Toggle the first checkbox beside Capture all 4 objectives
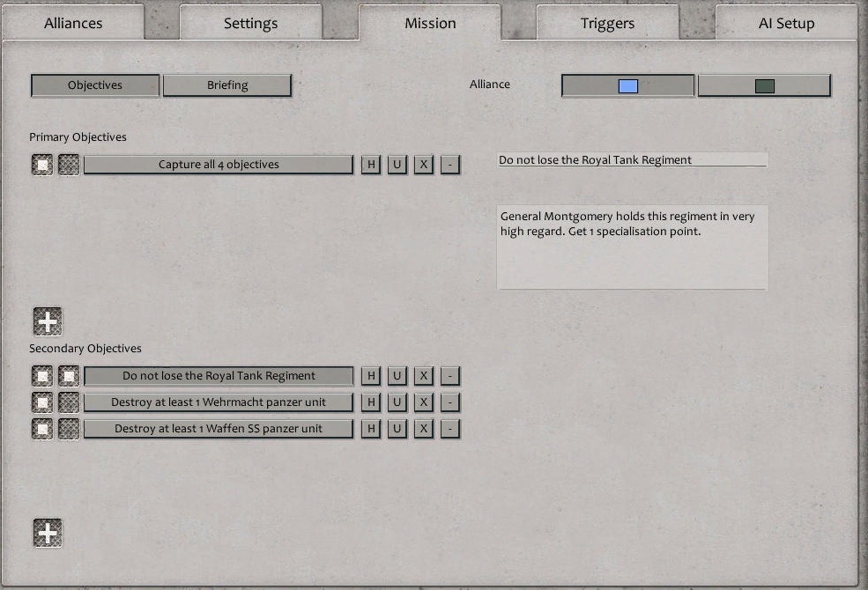 pos(42,164)
